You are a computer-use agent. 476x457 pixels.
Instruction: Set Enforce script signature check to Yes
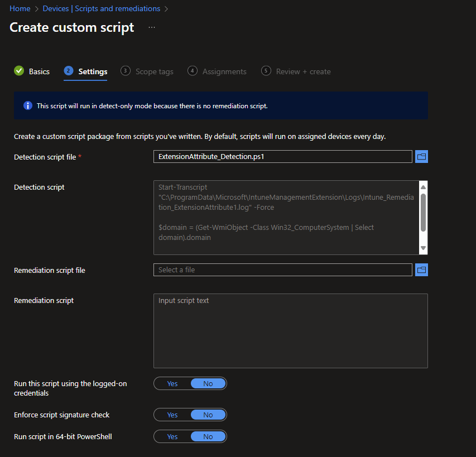click(172, 415)
